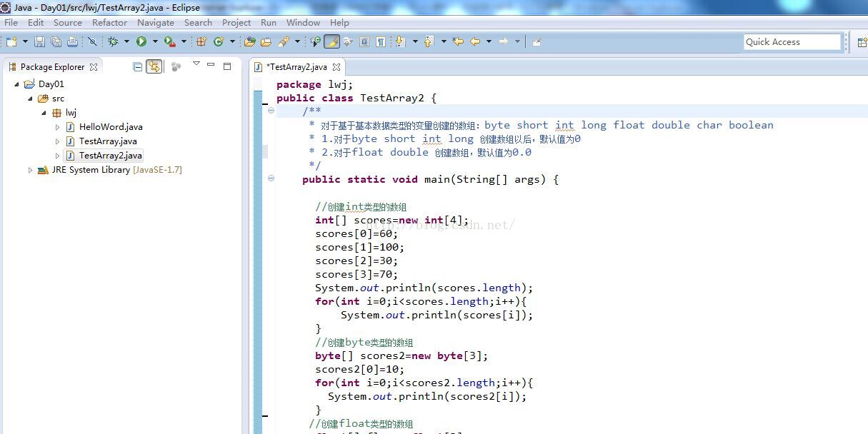Click the New file wizard icon

coord(11,42)
